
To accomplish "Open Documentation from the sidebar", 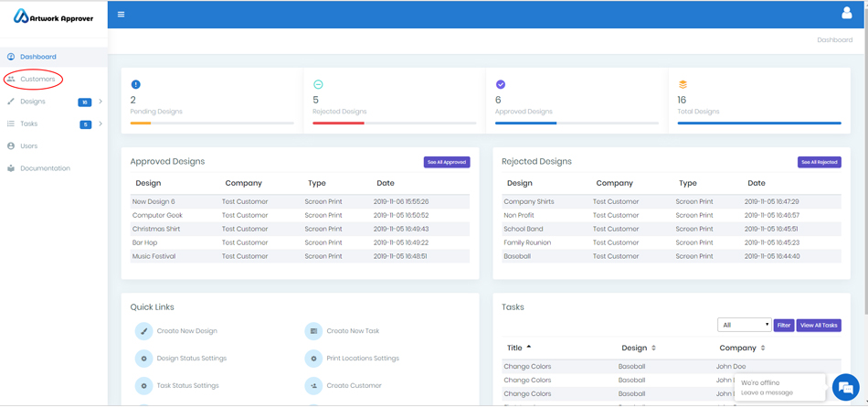I will pyautogui.click(x=45, y=168).
